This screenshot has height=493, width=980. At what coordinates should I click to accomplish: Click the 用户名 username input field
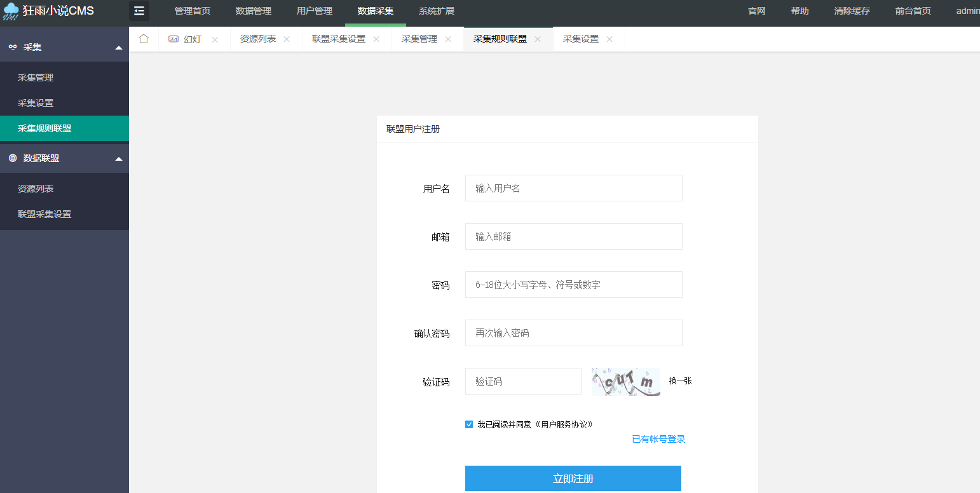tap(573, 188)
